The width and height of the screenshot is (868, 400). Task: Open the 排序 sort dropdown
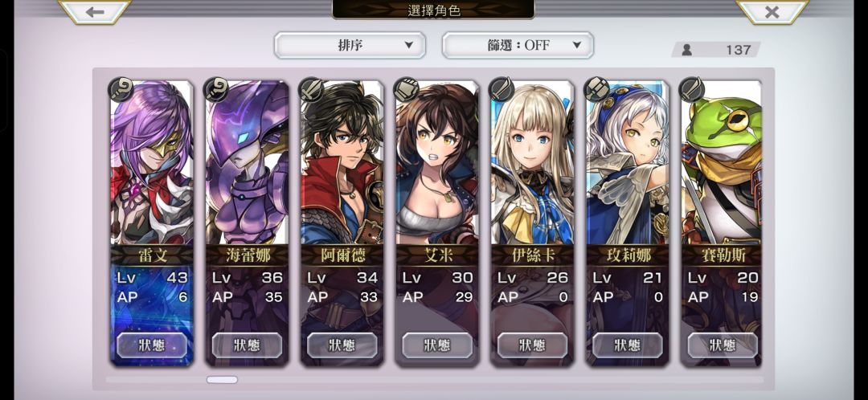[350, 45]
